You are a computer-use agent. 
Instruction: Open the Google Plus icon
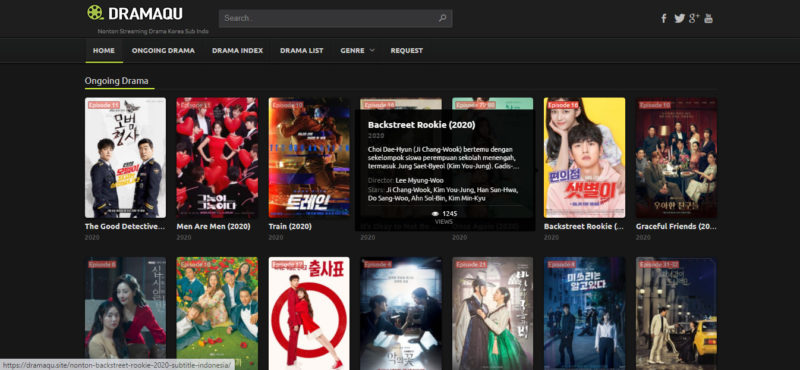[x=693, y=18]
